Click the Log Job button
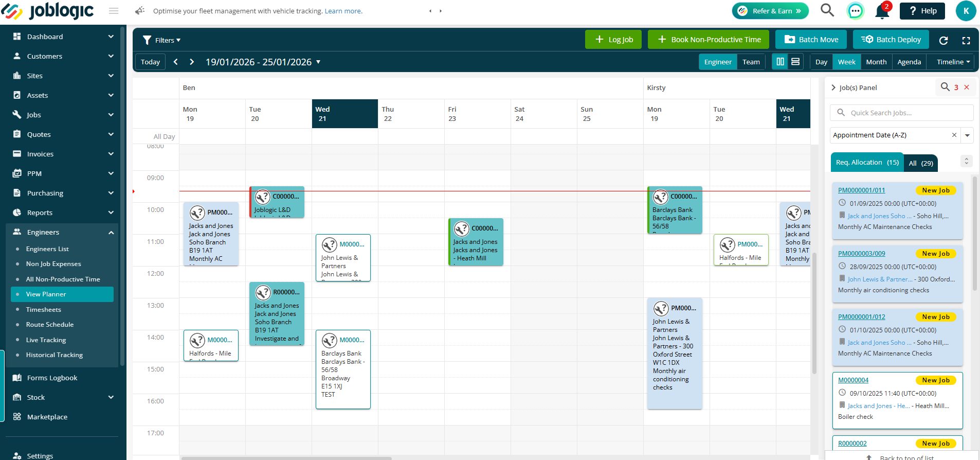Viewport: 980px width, 460px height. 613,40
